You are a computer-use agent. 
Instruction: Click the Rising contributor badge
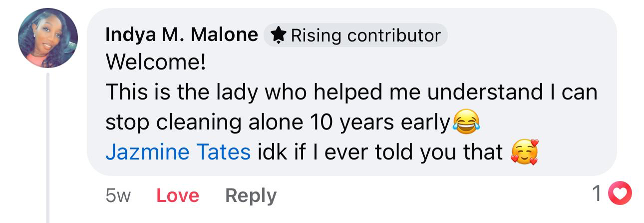tap(355, 35)
